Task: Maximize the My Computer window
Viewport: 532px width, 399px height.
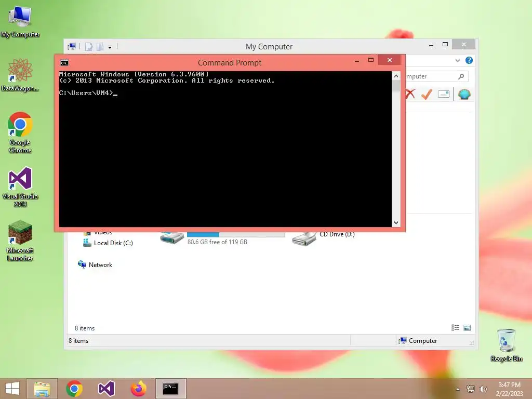Action: tap(445, 45)
